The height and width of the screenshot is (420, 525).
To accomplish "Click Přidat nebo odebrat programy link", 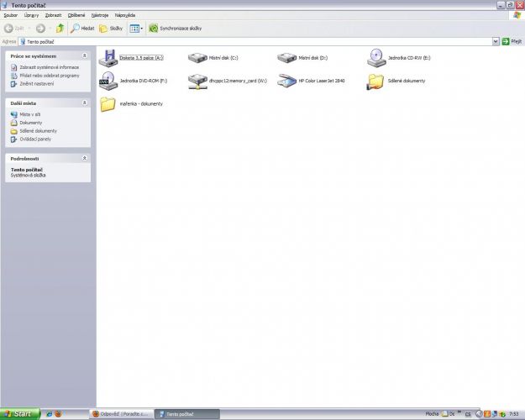I will click(50, 76).
